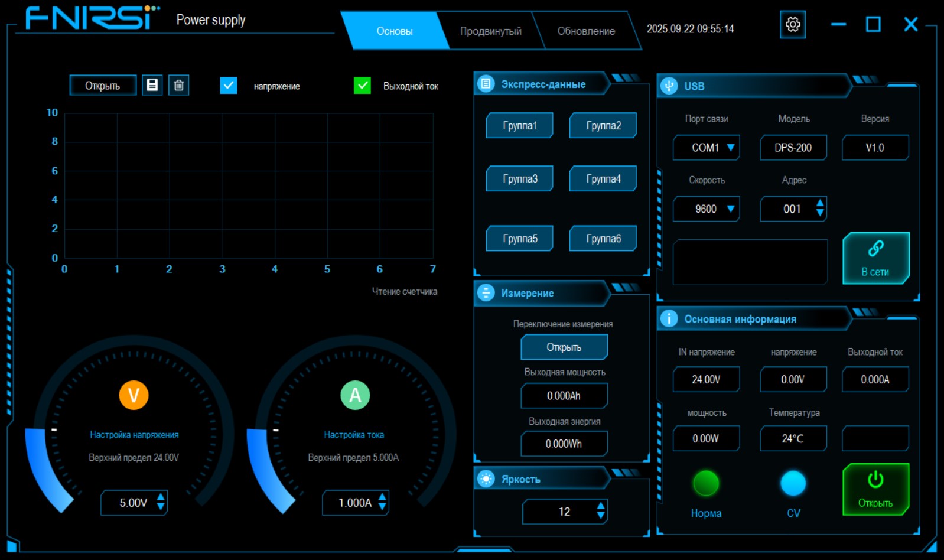
Task: Click the DPS-200 model field
Action: coord(793,148)
